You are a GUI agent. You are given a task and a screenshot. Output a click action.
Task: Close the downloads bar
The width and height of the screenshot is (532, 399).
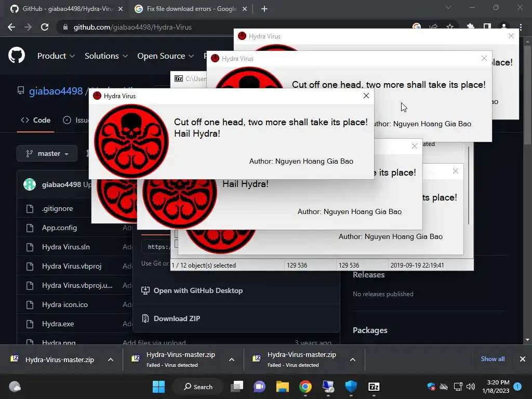(523, 359)
